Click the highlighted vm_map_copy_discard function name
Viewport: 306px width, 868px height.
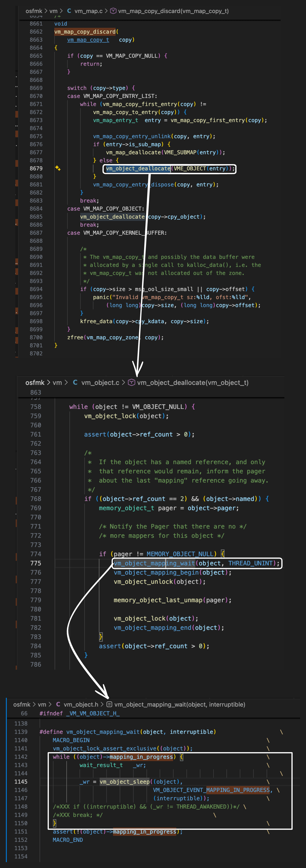pyautogui.click(x=85, y=32)
